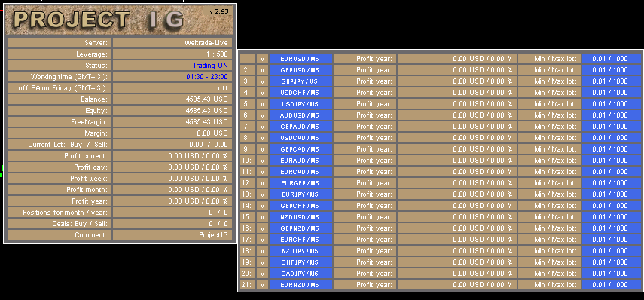Screen dimensions: 644x300
Task: Select the EURUSD/MS symbol button
Action: tap(301, 59)
